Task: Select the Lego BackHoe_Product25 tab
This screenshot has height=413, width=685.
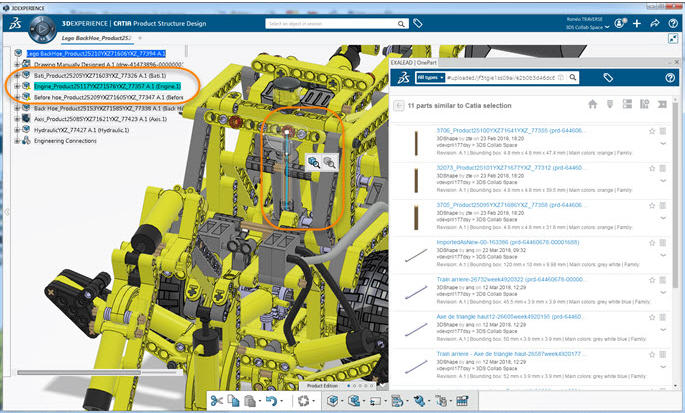Action: click(x=96, y=38)
